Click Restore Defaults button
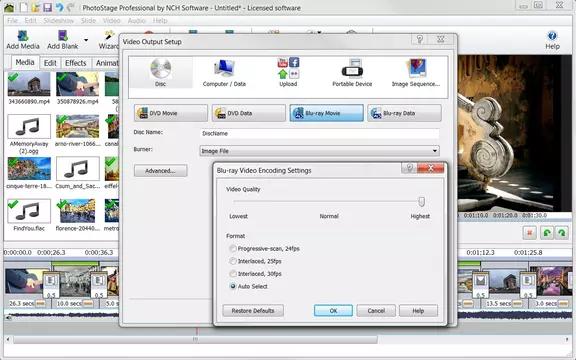The height and width of the screenshot is (360, 576). click(x=253, y=311)
